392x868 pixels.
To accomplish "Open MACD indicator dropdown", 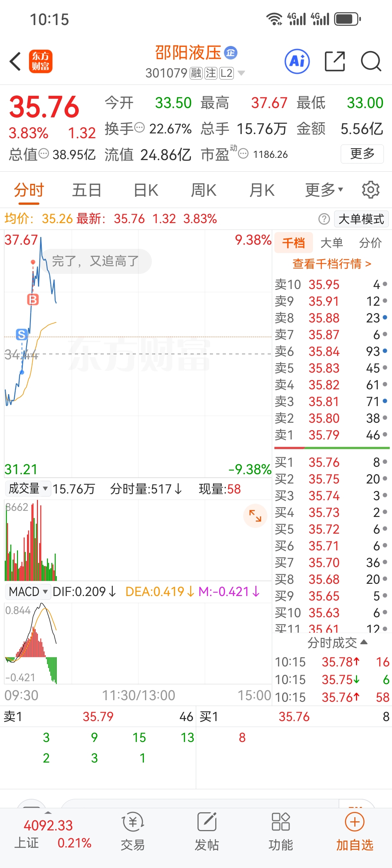I will 28,591.
